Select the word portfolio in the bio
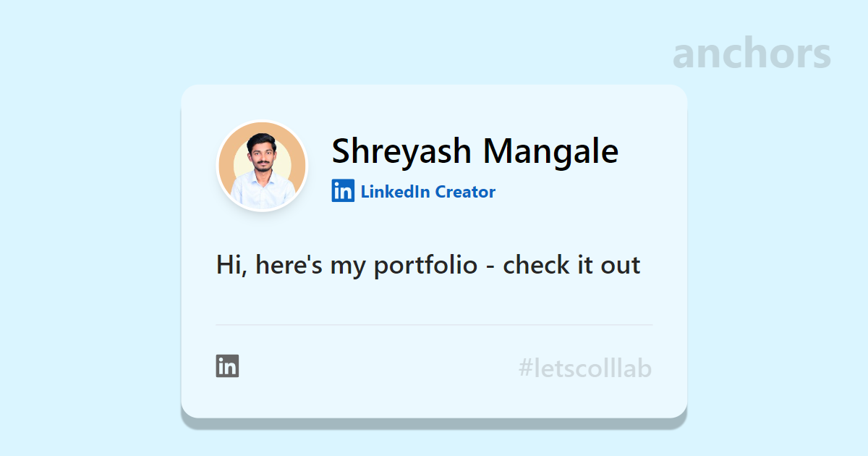 click(425, 266)
